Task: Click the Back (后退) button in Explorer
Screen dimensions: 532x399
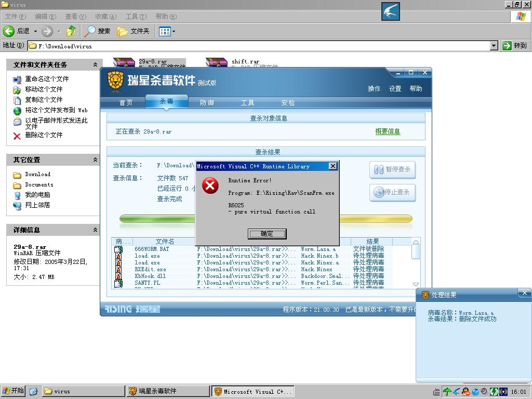Action: [16, 31]
